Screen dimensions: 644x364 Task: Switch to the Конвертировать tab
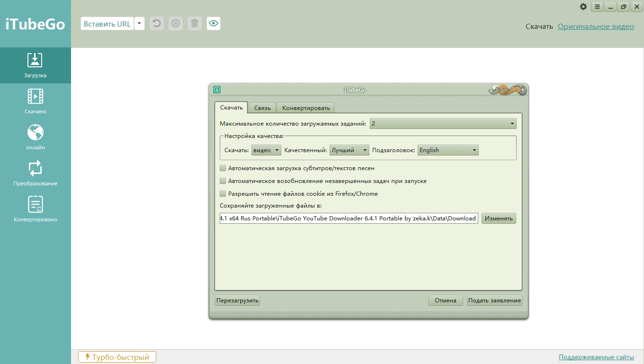point(305,108)
